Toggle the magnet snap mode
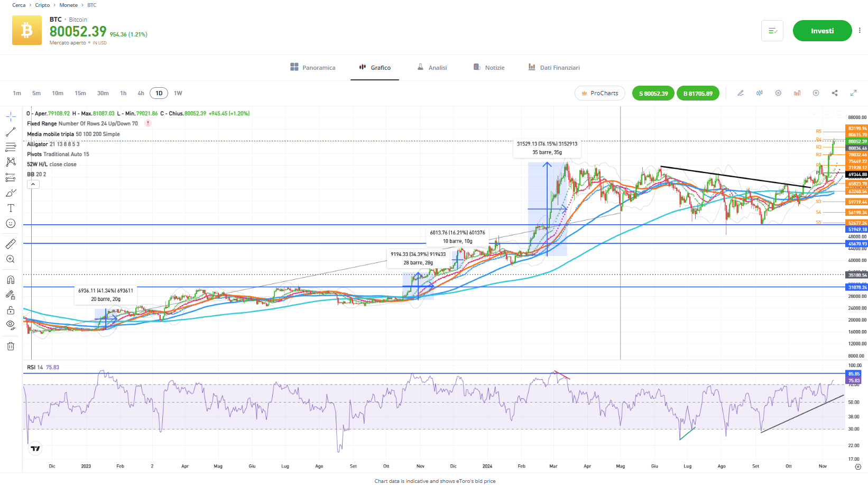The image size is (868, 485). pyautogui.click(x=11, y=280)
